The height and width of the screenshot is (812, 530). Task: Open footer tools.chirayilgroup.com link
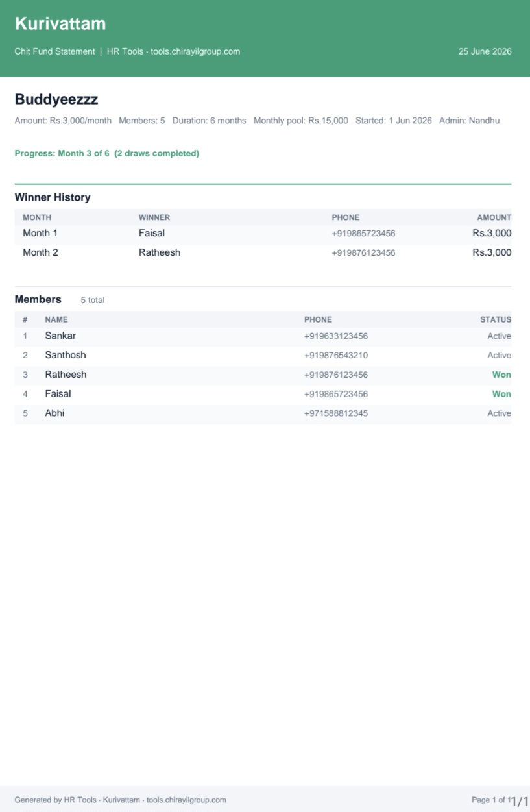(x=186, y=800)
